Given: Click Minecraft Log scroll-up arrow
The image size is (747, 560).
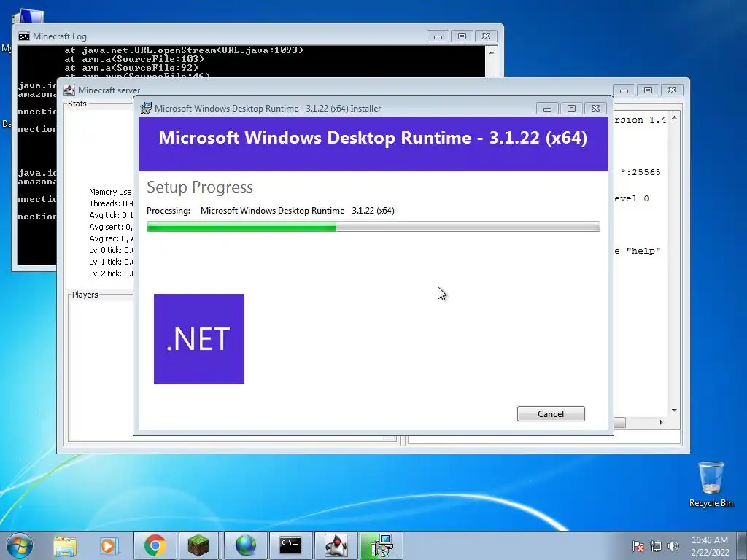Looking at the screenshot, I should [492, 52].
